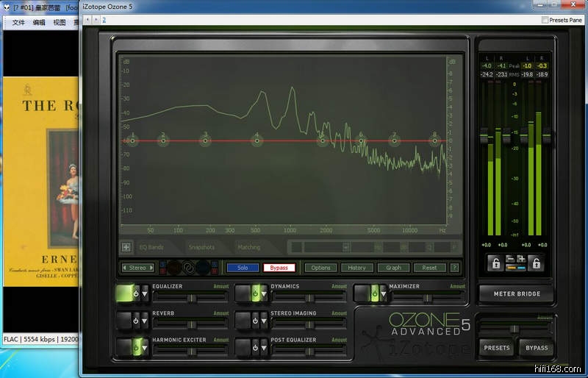The height and width of the screenshot is (378, 588).
Task: Open the Post Equalizer preset dropdown arrow
Action: pyautogui.click(x=265, y=347)
